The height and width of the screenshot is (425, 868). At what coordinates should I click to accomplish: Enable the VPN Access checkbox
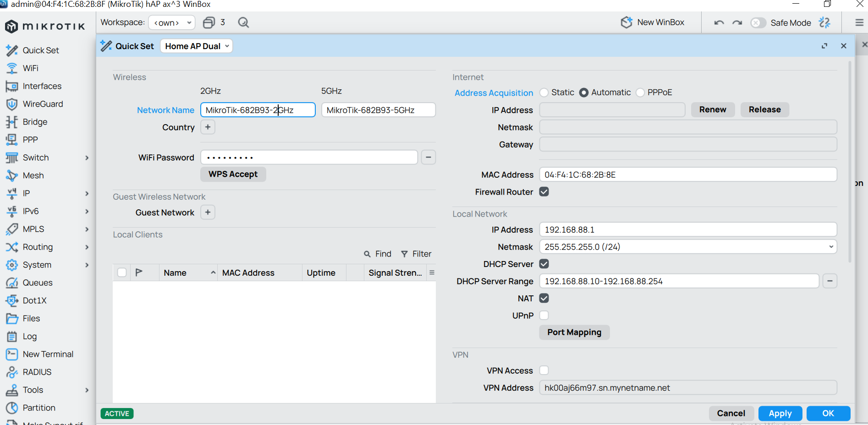(x=544, y=370)
